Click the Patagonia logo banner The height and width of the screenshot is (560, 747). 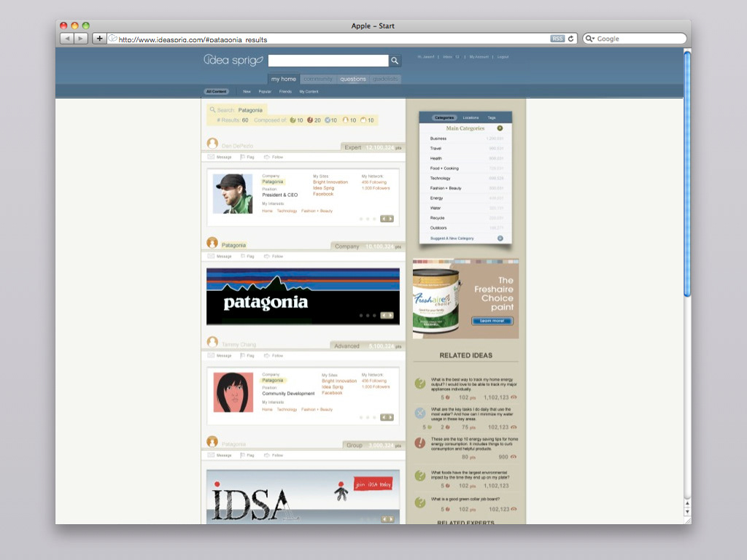(x=303, y=296)
